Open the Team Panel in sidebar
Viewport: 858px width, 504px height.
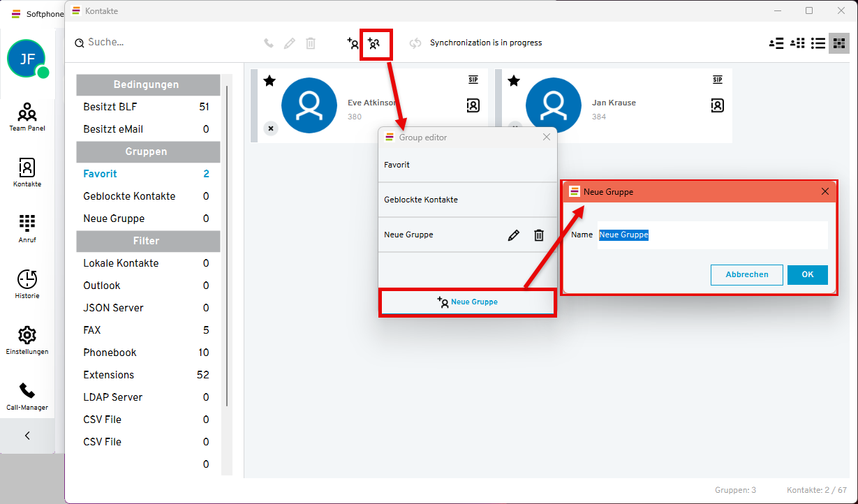[x=27, y=116]
